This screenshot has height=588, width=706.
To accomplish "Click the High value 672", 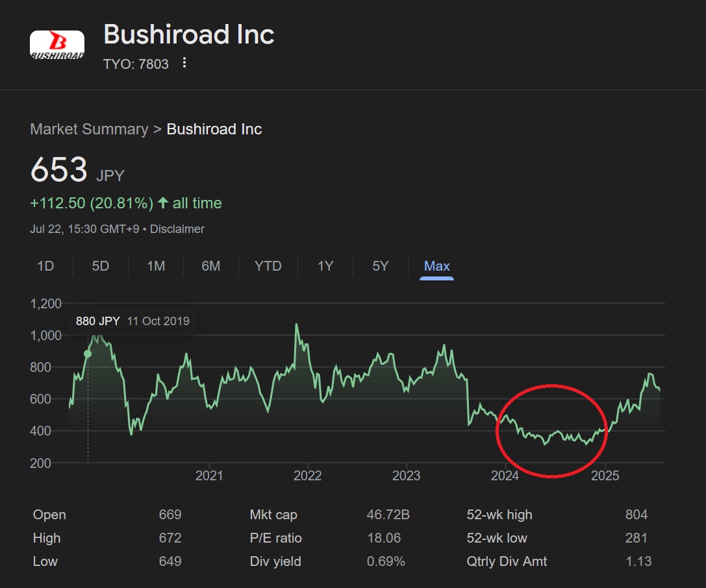I will pos(170,538).
